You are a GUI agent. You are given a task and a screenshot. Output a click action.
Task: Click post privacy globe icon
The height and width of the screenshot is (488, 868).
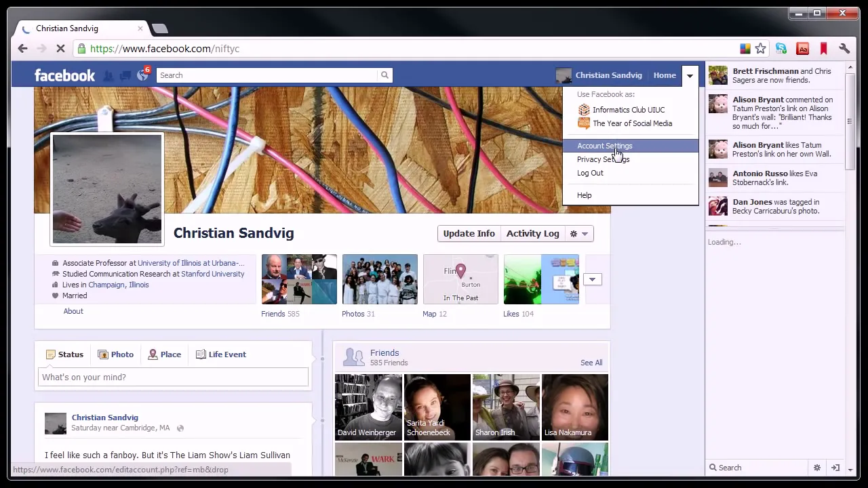pyautogui.click(x=180, y=428)
